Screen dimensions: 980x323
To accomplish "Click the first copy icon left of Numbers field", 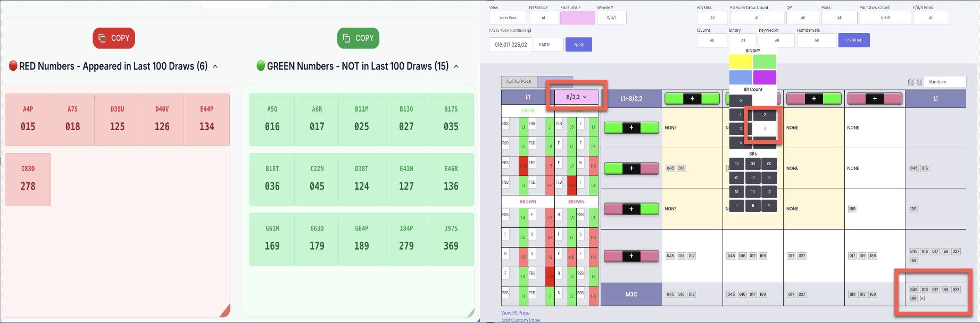I will [x=910, y=82].
